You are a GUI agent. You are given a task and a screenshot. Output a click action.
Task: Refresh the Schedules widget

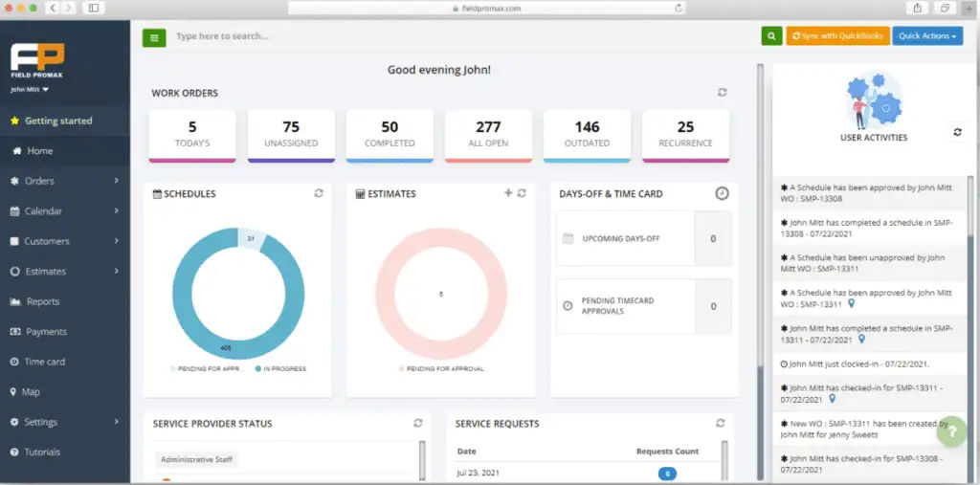click(x=319, y=194)
